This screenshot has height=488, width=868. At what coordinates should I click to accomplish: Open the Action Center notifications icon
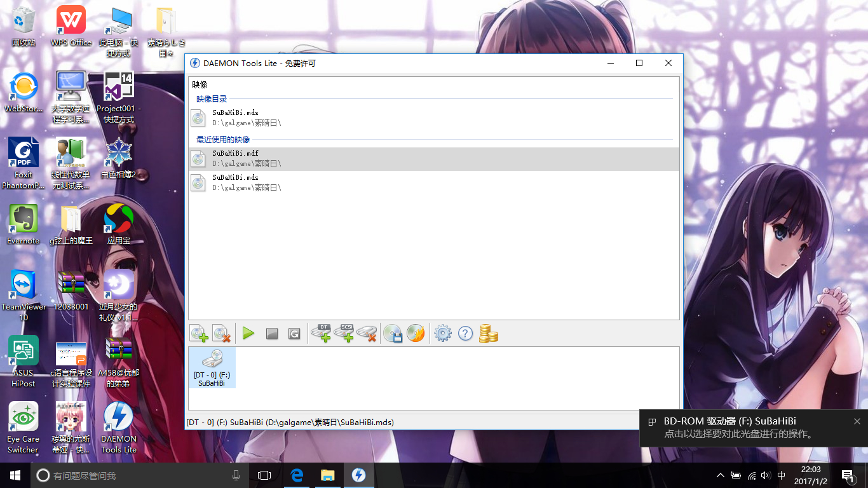(848, 475)
